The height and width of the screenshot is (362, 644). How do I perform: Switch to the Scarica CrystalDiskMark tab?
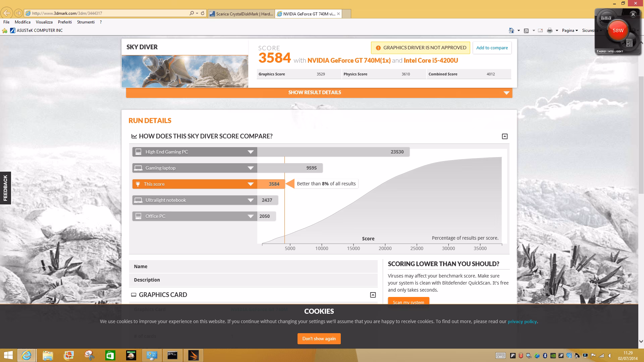[241, 14]
